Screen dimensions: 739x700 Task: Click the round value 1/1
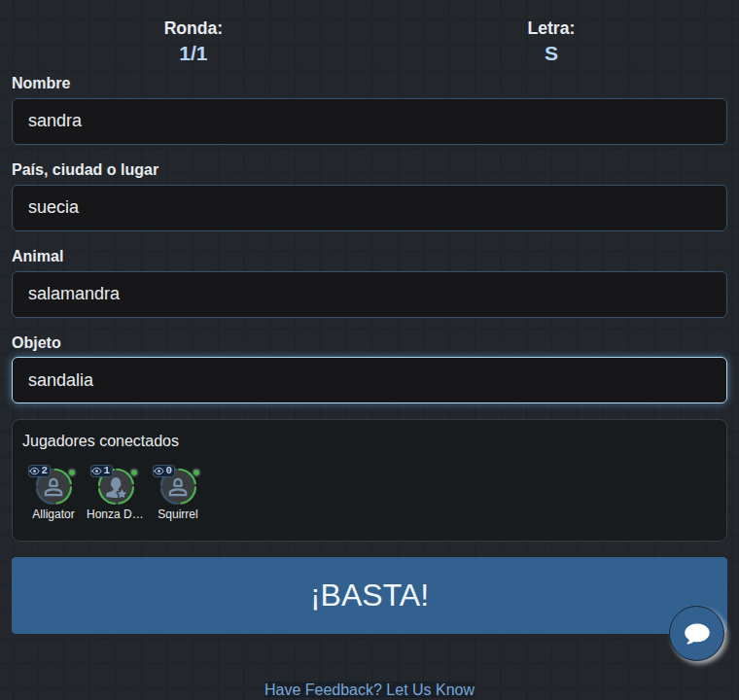[194, 53]
